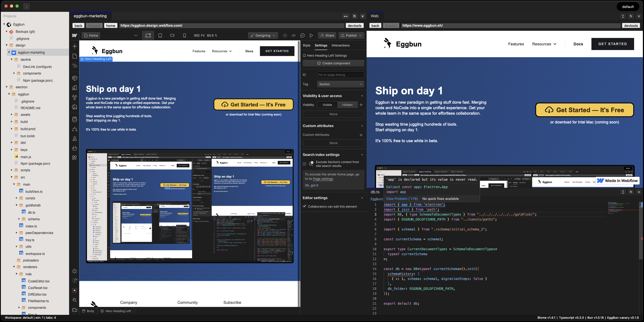Click the help question mark icon
This screenshot has height=322, width=644.
click(x=75, y=280)
